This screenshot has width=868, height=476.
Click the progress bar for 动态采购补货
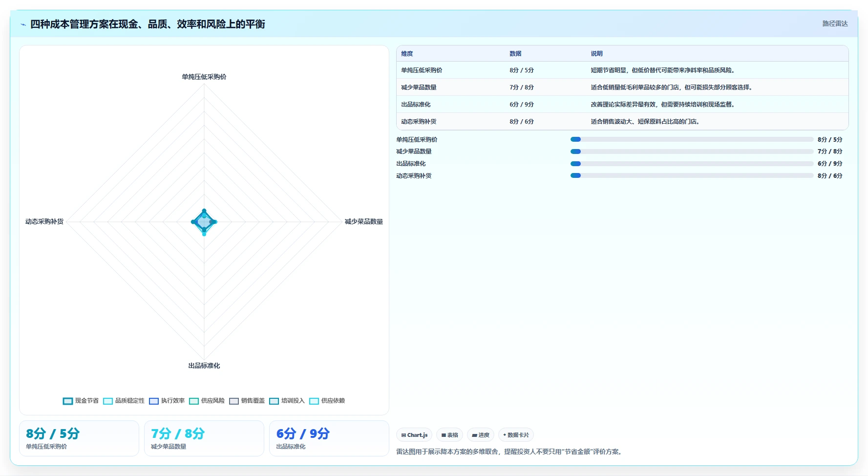click(x=692, y=175)
